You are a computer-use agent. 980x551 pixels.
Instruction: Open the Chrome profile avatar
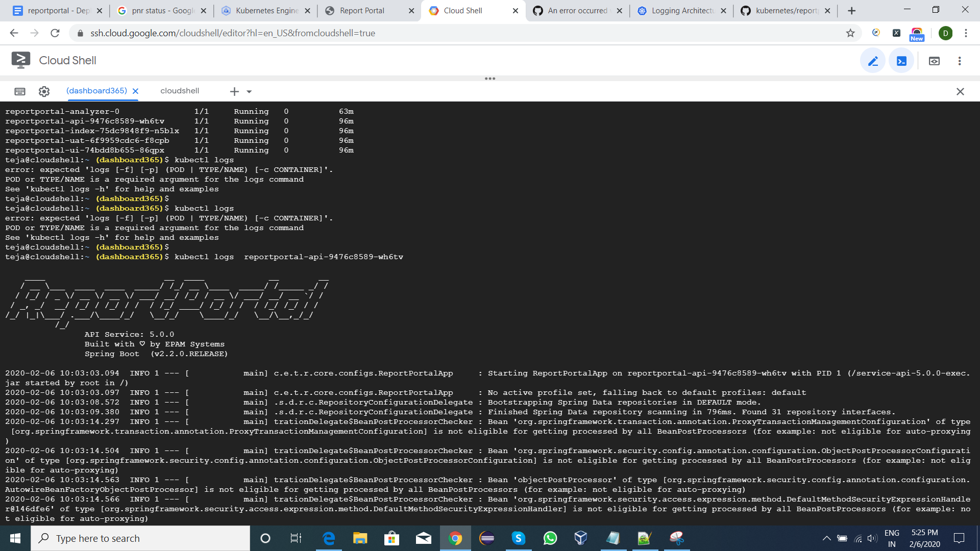pyautogui.click(x=947, y=33)
